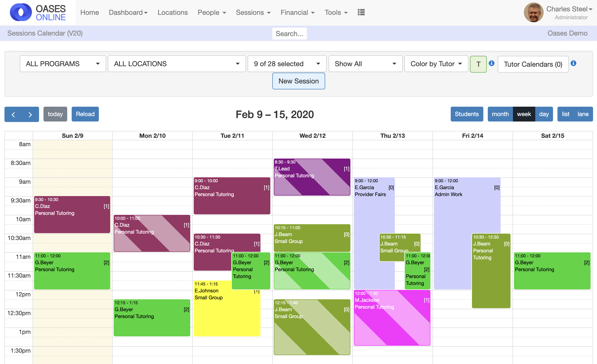The width and height of the screenshot is (597, 364).
Task: Open the Financial menu
Action: [297, 13]
